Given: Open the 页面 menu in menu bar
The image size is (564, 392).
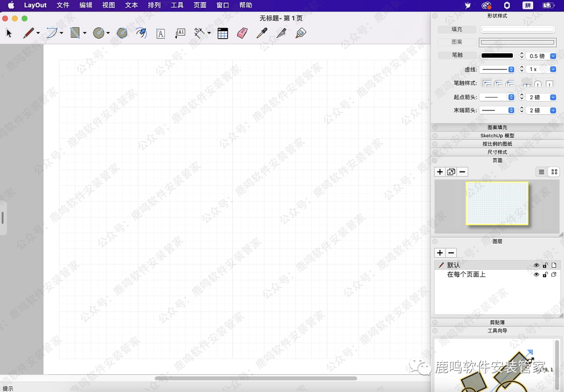Looking at the screenshot, I should click(x=200, y=5).
